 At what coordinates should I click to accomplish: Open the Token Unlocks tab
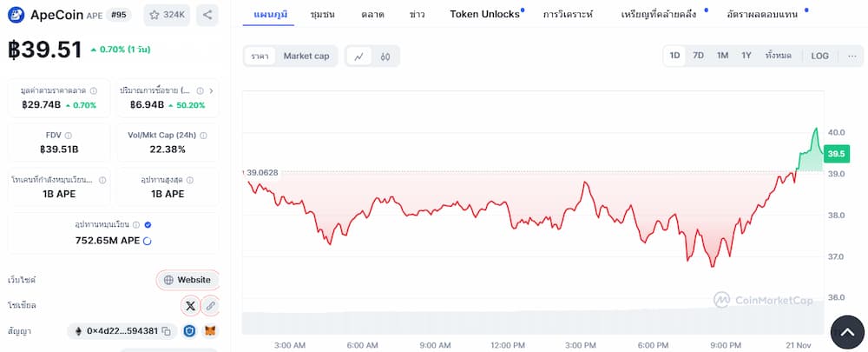pos(484,15)
